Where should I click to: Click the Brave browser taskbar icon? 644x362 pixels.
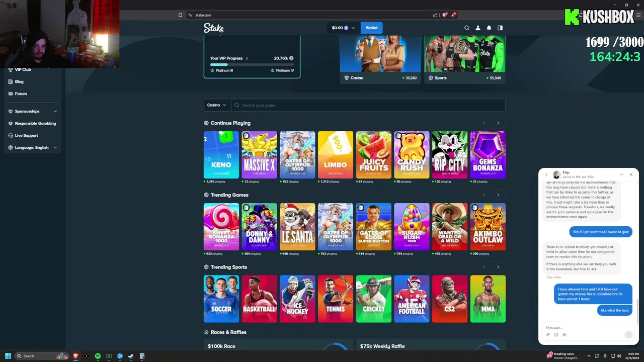(x=75, y=356)
